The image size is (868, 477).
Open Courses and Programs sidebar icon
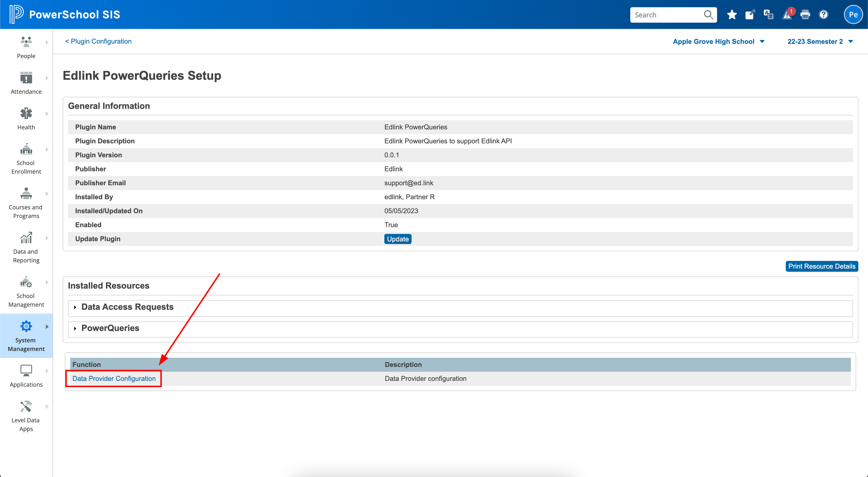pyautogui.click(x=26, y=193)
